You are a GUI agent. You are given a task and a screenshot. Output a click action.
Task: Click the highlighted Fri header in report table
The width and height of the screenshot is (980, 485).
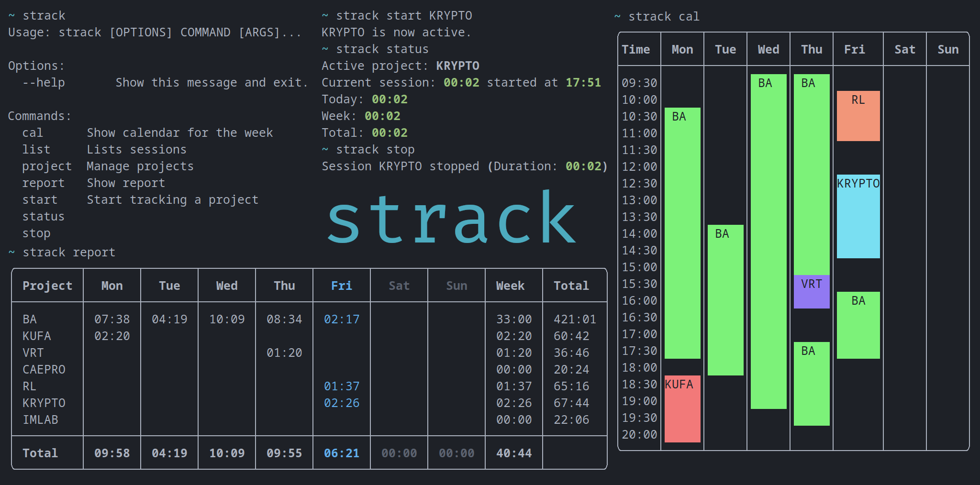(341, 286)
